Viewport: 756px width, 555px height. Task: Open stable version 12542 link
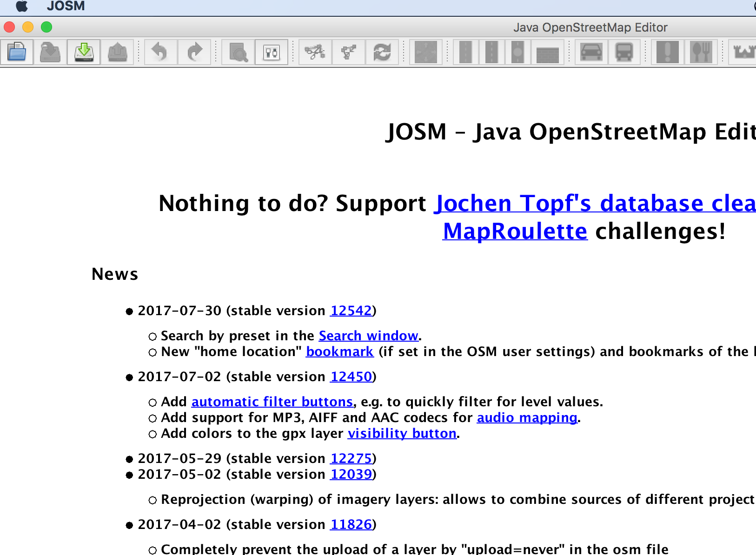click(x=351, y=311)
